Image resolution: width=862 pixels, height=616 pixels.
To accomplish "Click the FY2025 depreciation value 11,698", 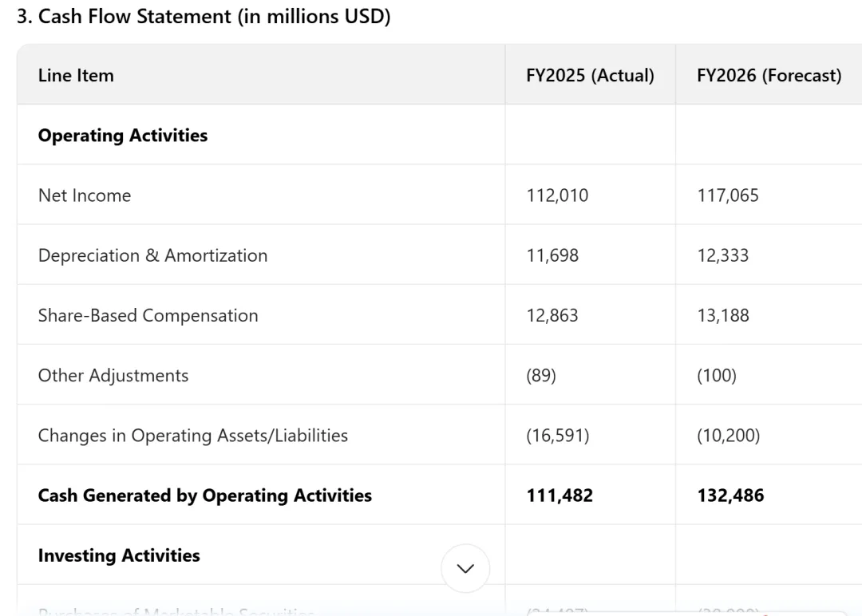I will pos(552,255).
